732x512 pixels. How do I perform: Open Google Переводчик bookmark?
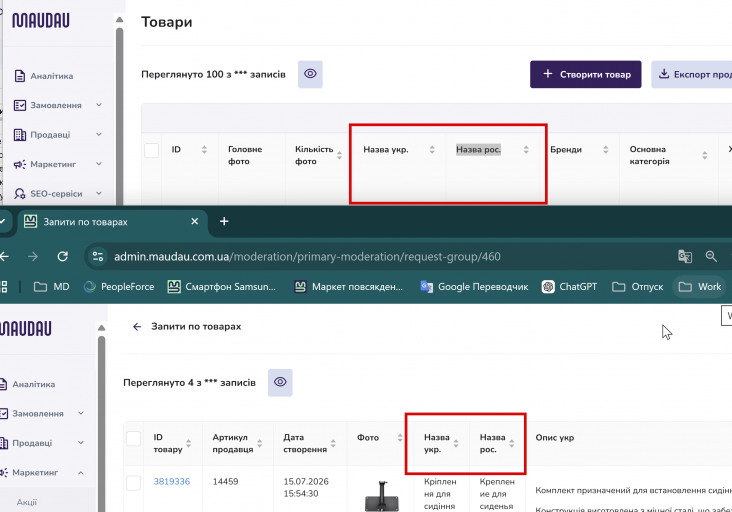point(474,287)
